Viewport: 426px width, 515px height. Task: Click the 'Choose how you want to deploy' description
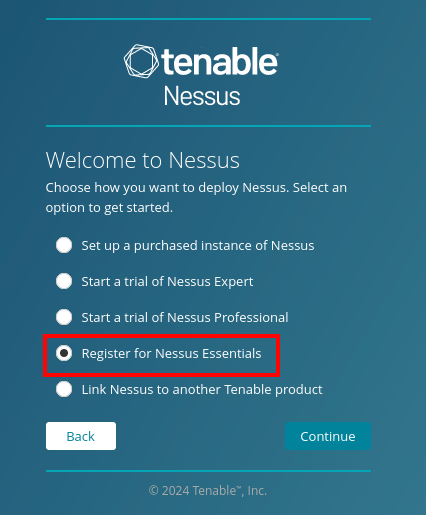[x=196, y=198]
